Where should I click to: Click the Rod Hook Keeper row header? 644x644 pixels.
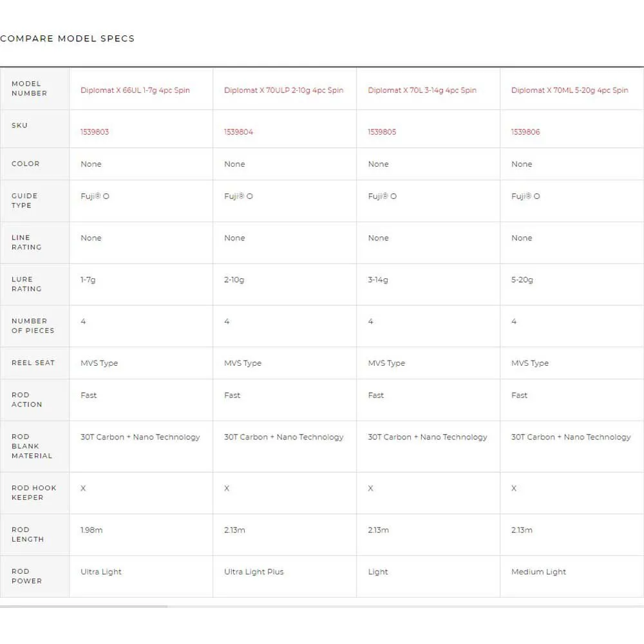tap(33, 493)
